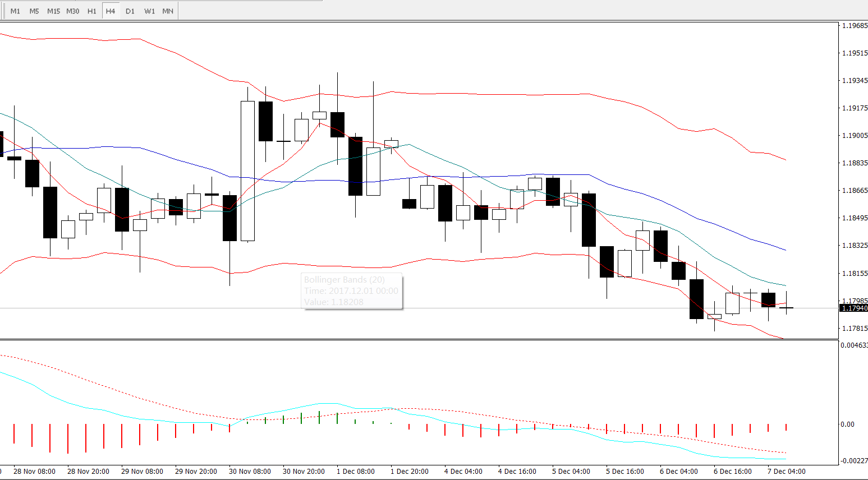Switch chart to M1 timeframe
This screenshot has width=868, height=480.
coord(15,11)
